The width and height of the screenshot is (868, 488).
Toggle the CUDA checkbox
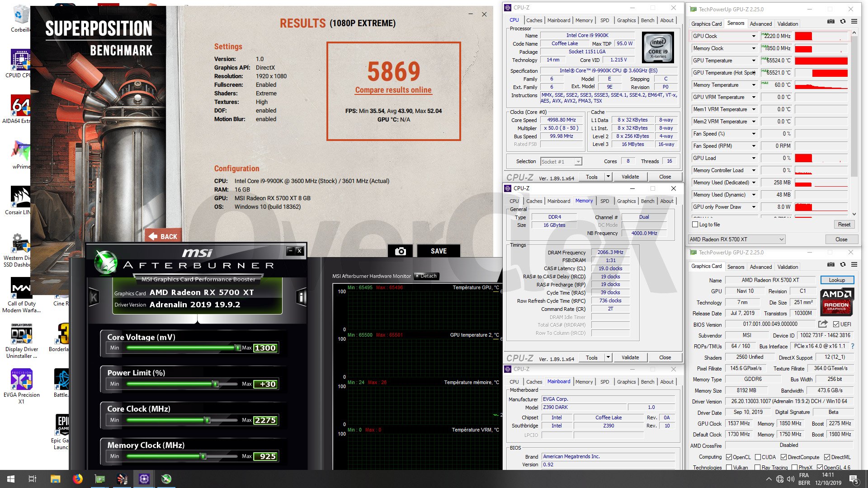(x=758, y=457)
